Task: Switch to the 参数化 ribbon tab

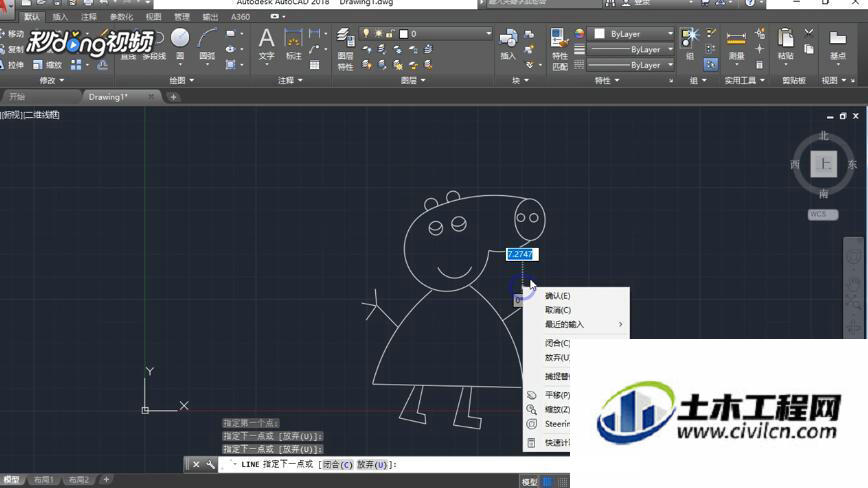Action: pos(121,17)
